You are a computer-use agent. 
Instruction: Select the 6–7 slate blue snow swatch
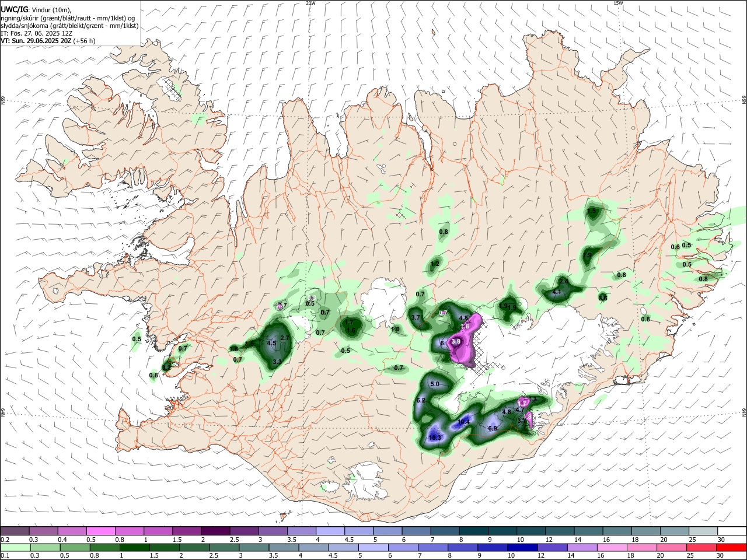(417, 531)
